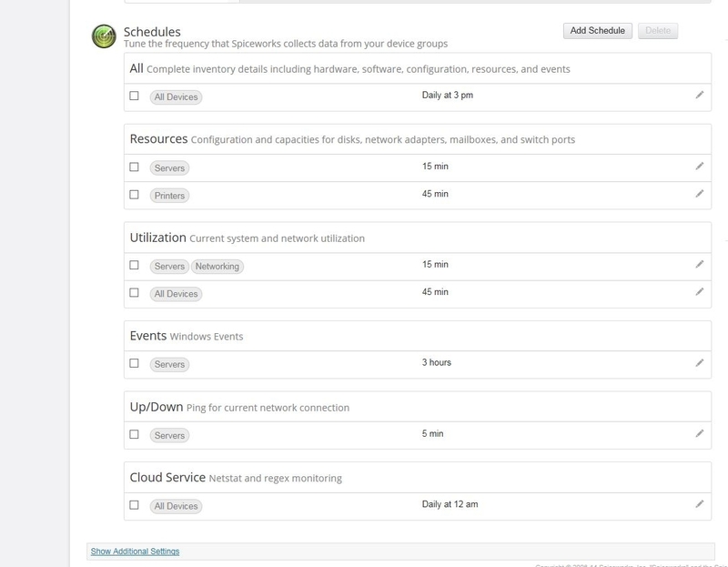Edit the Resources Printers schedule
Image resolution: width=728 pixels, height=567 pixels.
click(x=697, y=195)
